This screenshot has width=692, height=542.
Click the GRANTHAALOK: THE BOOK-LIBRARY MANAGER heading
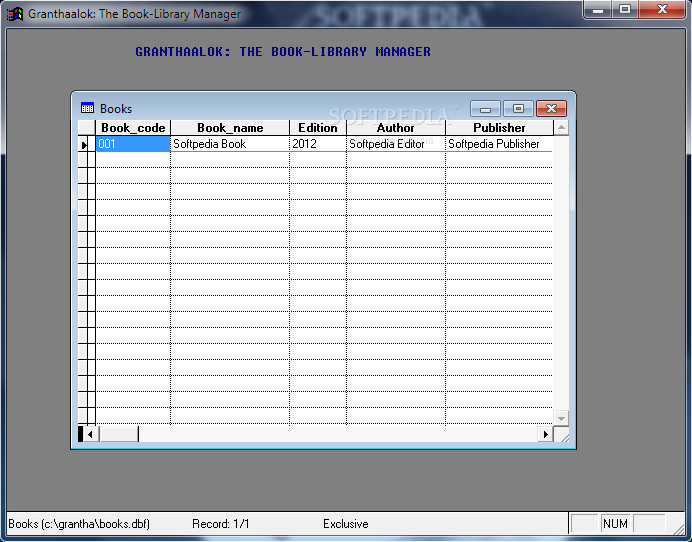[x=283, y=52]
